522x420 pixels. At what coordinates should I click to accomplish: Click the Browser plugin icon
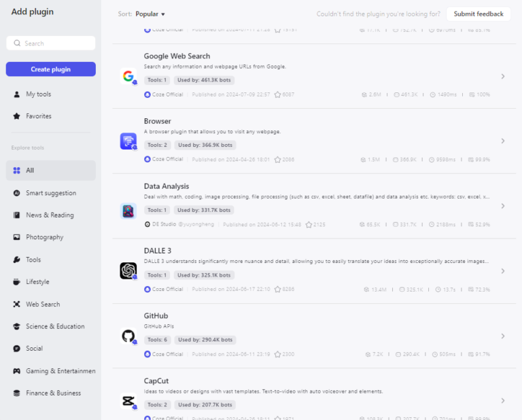[128, 141]
